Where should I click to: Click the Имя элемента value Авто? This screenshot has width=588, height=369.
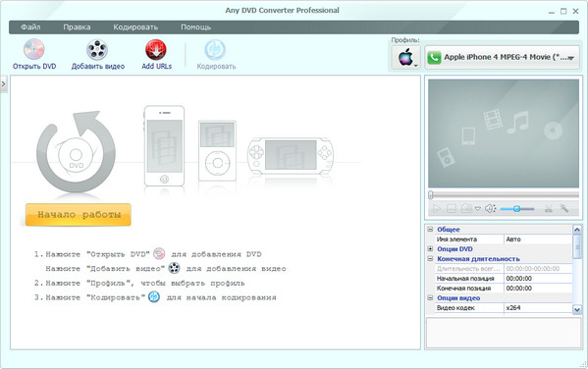pos(538,239)
